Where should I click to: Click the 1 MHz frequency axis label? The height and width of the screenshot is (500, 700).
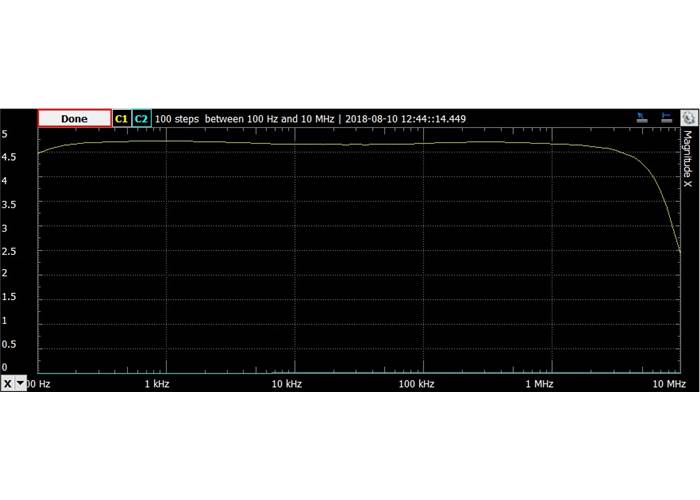(x=539, y=384)
